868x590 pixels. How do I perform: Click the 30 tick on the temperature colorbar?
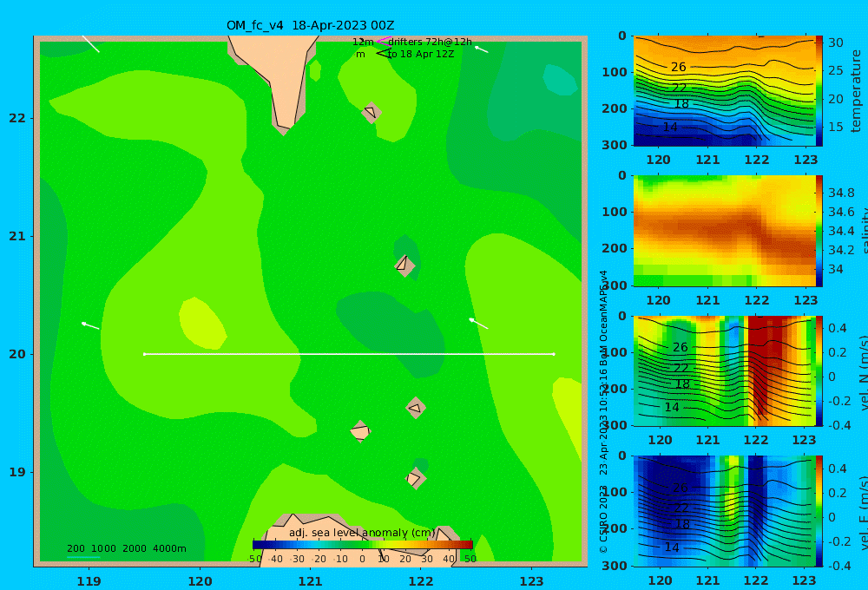(835, 43)
